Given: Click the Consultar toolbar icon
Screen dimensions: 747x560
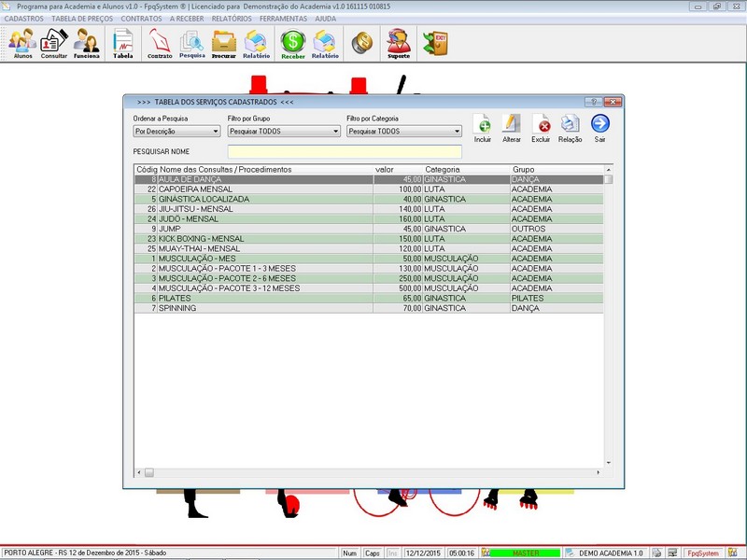Looking at the screenshot, I should 53,43.
